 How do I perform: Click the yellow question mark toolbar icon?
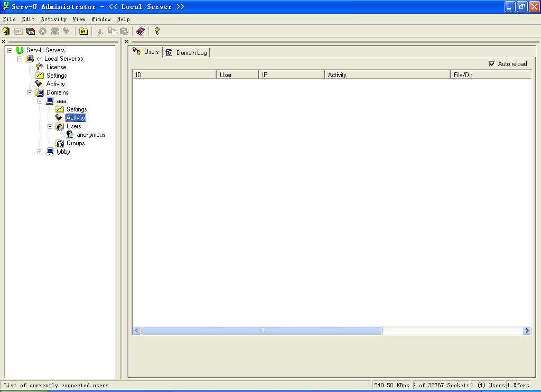click(x=157, y=32)
